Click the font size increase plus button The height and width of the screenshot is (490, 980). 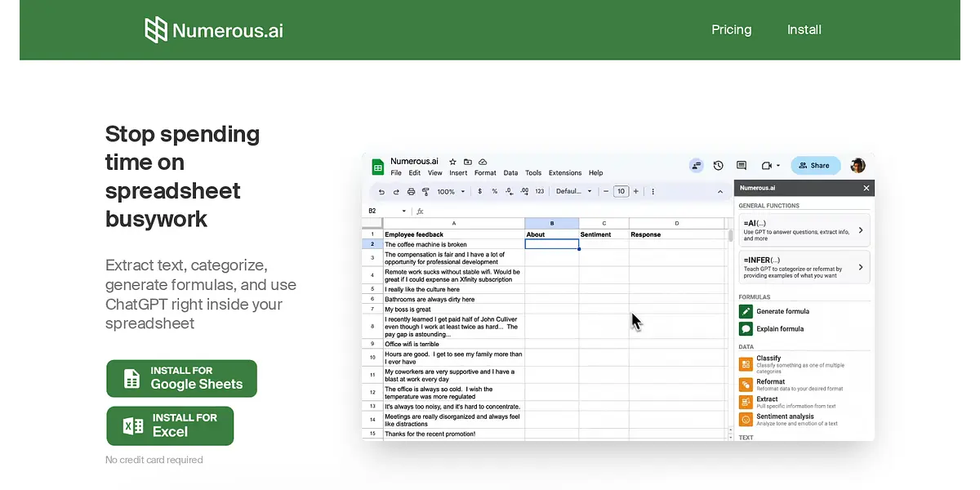(637, 192)
